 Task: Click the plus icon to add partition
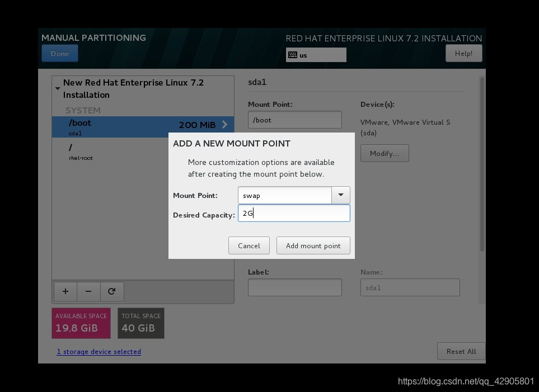pyautogui.click(x=65, y=291)
